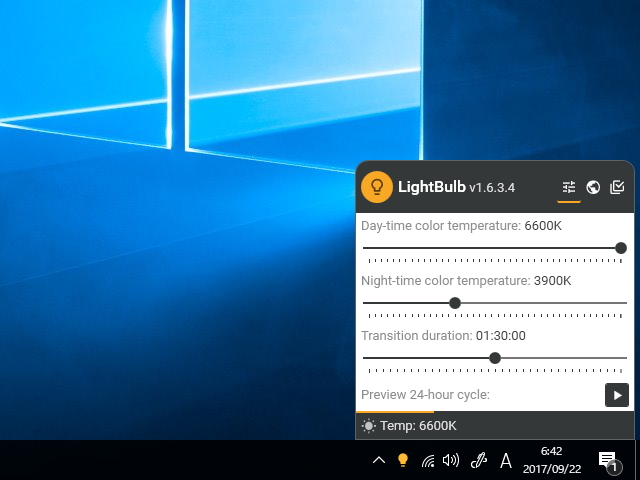The image size is (640, 480).
Task: Open the network Wi-Fi tray icon
Action: tap(428, 460)
